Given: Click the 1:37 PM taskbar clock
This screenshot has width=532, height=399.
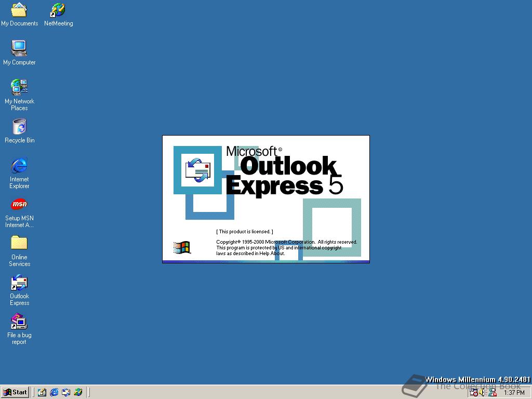Looking at the screenshot, I should [x=514, y=393].
